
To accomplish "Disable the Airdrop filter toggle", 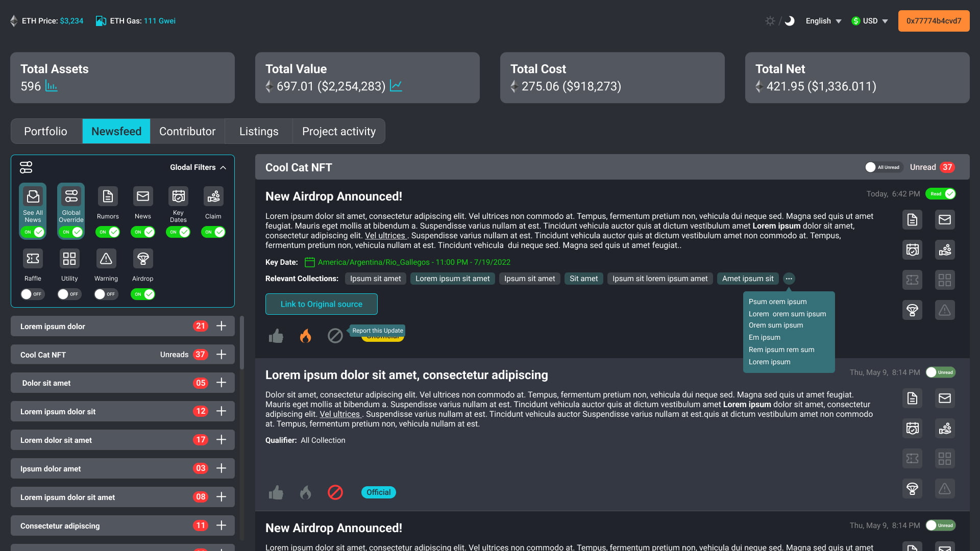I will pos(143,294).
